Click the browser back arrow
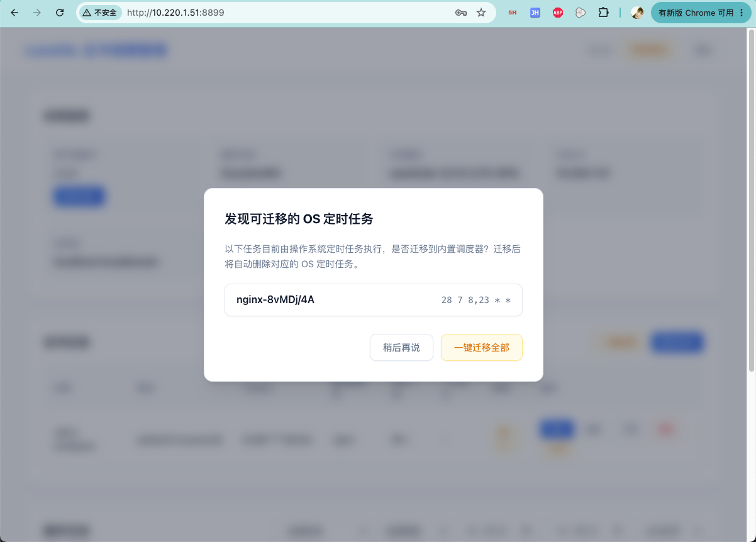 (x=14, y=13)
